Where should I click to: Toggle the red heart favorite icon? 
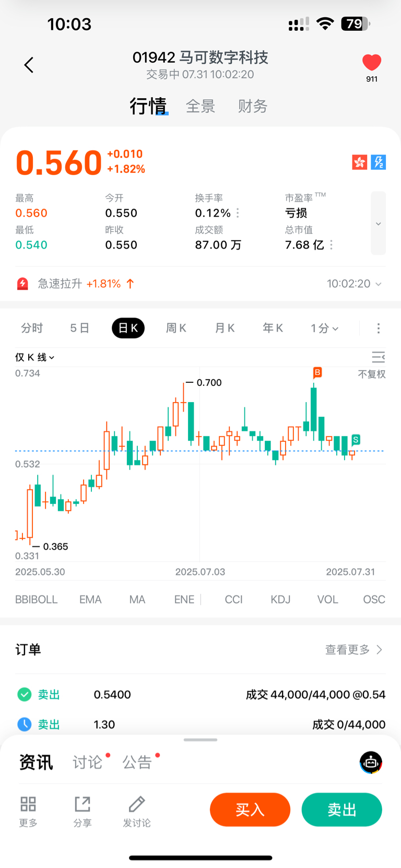[x=372, y=63]
